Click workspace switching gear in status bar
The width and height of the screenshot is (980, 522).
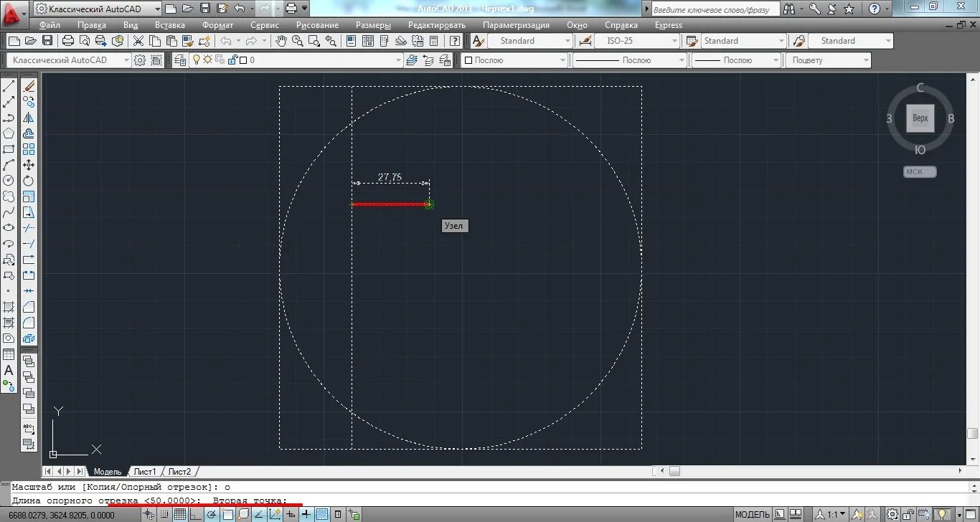click(892, 514)
